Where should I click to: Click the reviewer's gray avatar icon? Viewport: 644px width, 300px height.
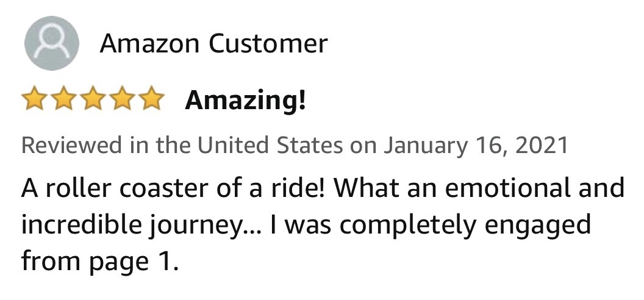pyautogui.click(x=52, y=43)
